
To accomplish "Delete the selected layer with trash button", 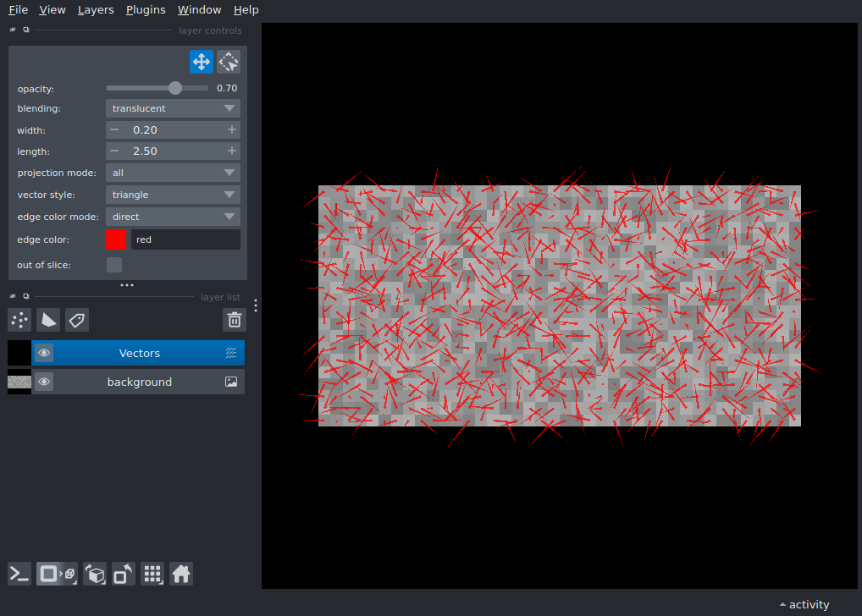I will pyautogui.click(x=235, y=320).
